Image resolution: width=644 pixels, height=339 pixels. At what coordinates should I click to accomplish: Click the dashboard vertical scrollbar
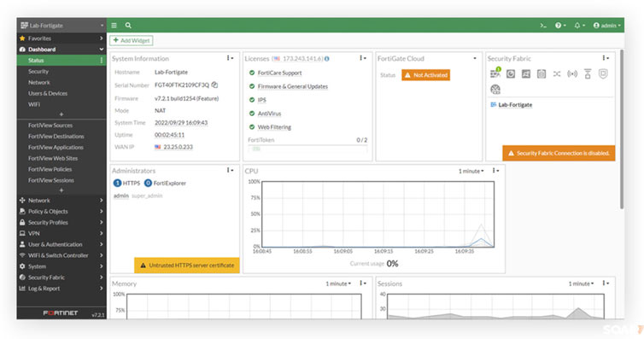pos(622,130)
